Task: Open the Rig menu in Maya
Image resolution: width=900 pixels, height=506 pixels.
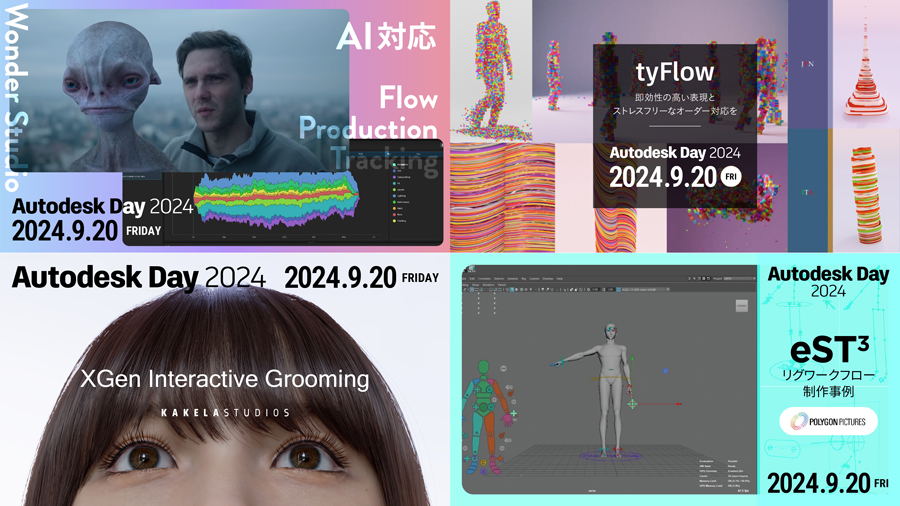Action: [523, 279]
